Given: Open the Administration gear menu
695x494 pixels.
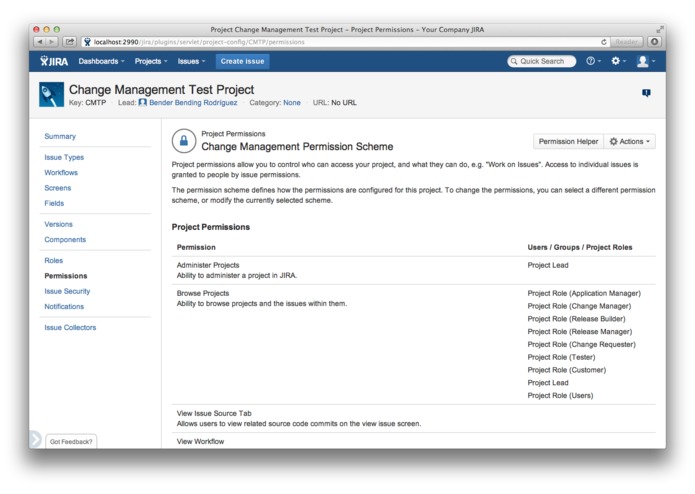Looking at the screenshot, I should tap(618, 61).
